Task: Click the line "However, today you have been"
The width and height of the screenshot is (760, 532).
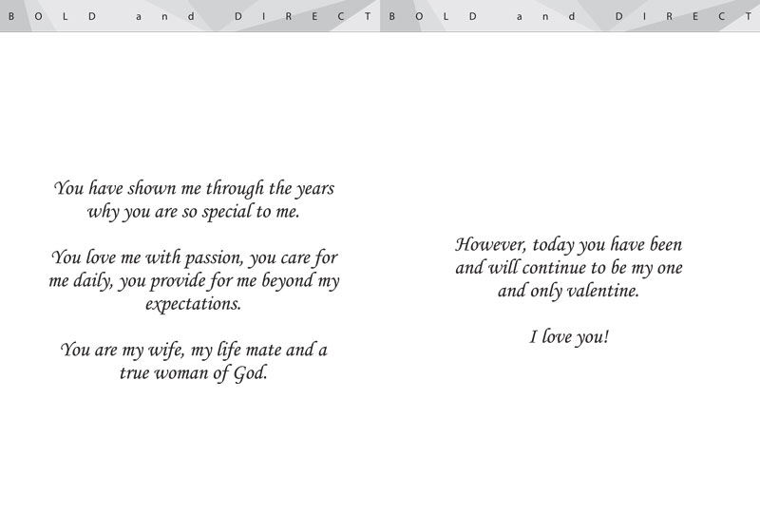Action: 568,245
